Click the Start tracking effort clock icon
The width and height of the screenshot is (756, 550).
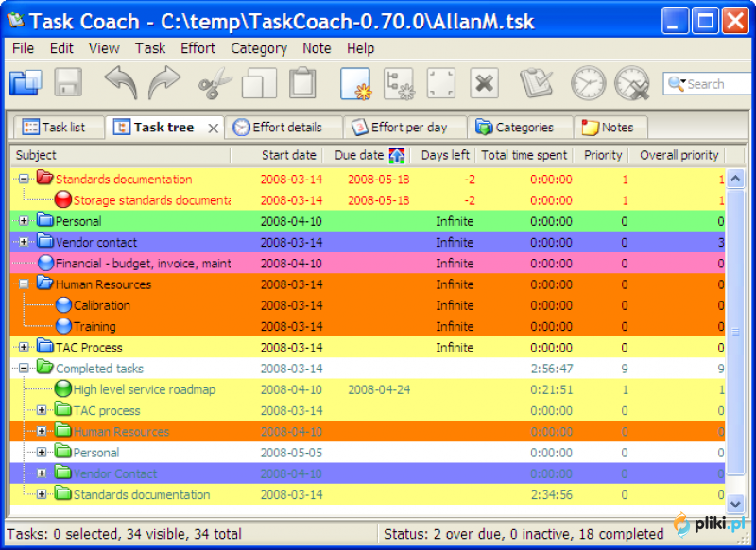coord(588,83)
